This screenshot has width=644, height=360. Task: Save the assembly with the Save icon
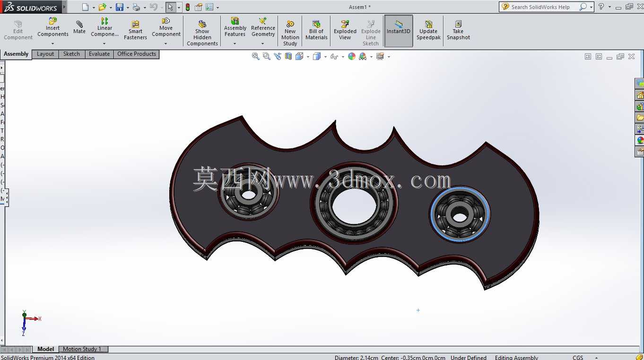click(x=120, y=7)
